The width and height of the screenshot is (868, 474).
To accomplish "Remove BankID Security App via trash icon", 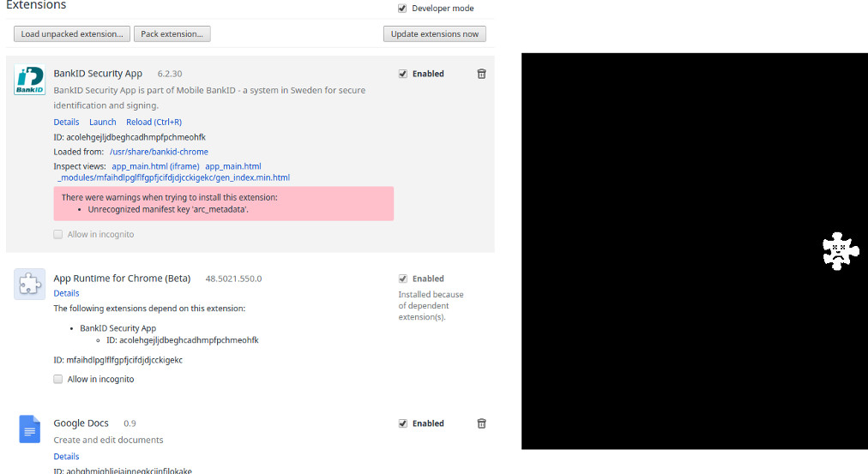I will pos(482,74).
